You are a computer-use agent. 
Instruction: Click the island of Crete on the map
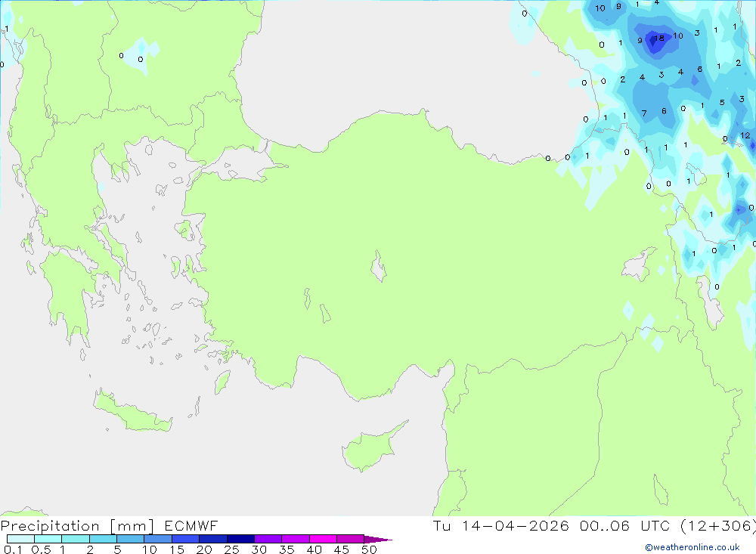point(132,412)
